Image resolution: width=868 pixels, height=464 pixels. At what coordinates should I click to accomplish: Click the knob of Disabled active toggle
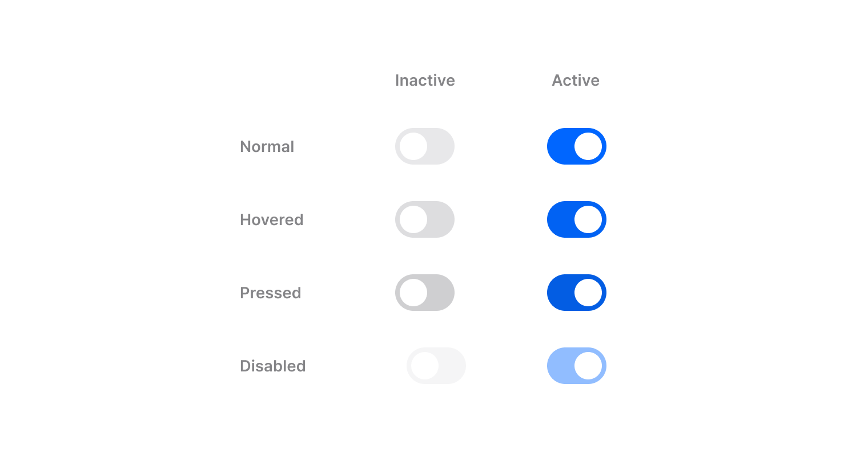point(588,366)
